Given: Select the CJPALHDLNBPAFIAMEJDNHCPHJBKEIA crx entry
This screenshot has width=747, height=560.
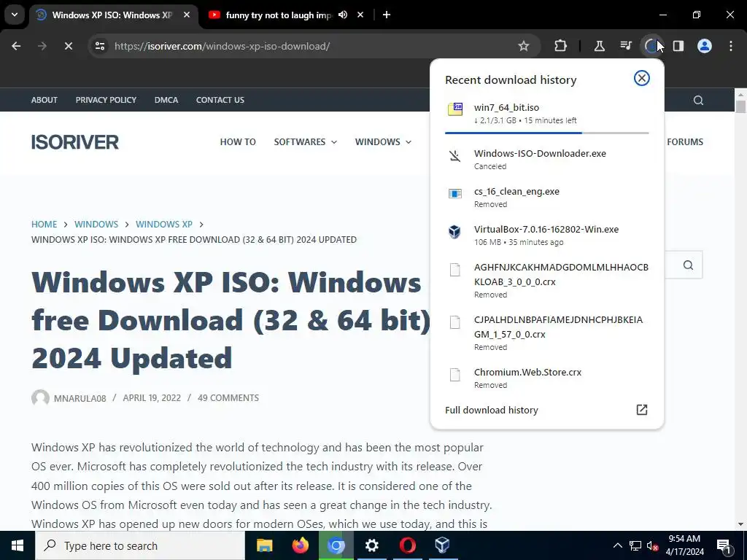Looking at the screenshot, I should [x=547, y=332].
